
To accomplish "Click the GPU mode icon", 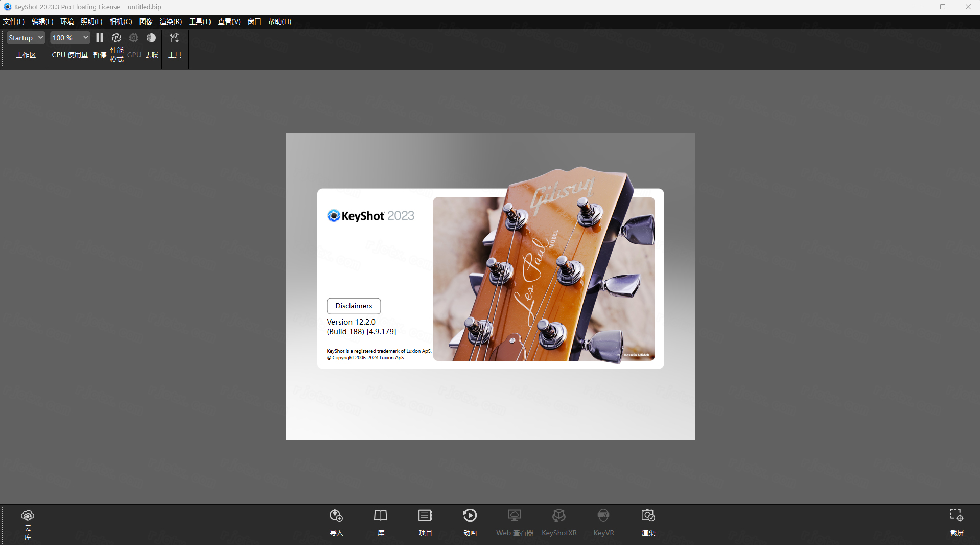I will pyautogui.click(x=134, y=38).
